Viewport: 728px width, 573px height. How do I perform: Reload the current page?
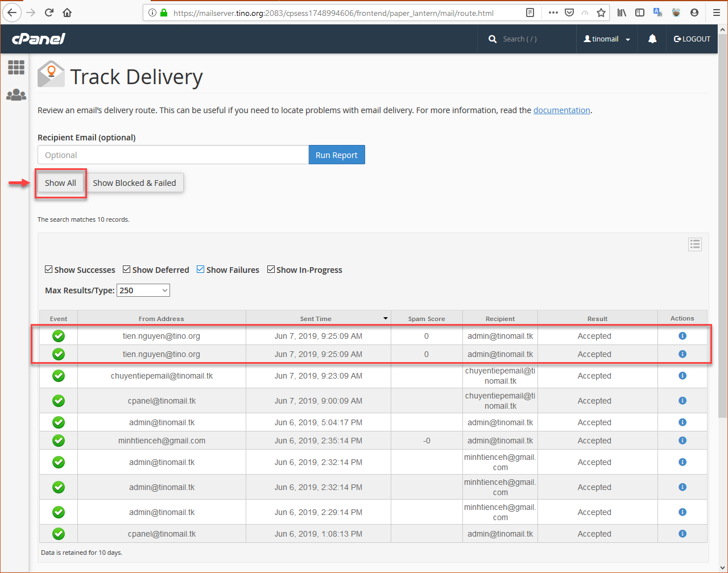click(x=49, y=13)
